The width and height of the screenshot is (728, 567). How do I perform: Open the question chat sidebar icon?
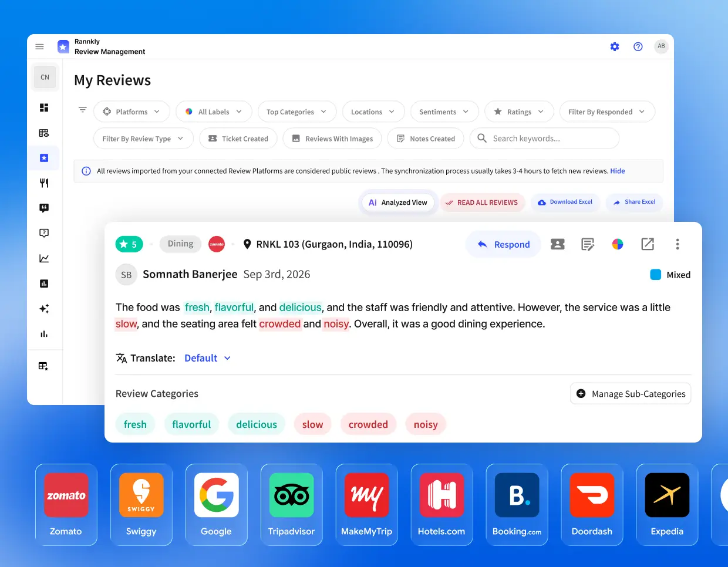pyautogui.click(x=44, y=233)
